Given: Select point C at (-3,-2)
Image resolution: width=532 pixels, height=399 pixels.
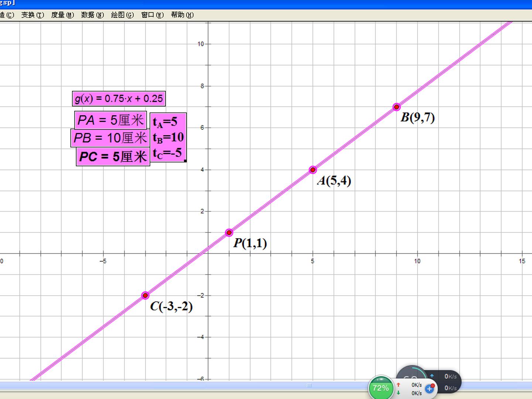Looking at the screenshot, I should point(145,295).
